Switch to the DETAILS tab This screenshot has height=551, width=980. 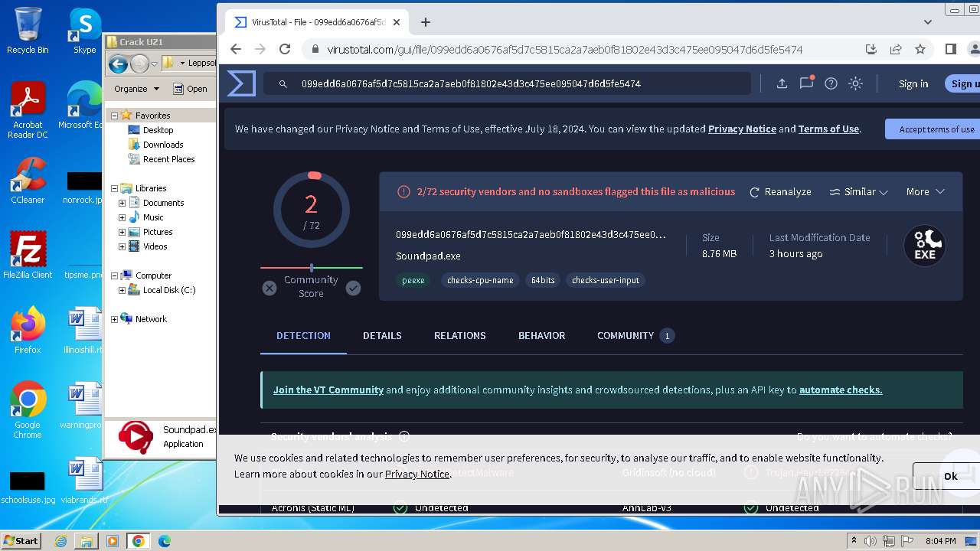tap(382, 335)
